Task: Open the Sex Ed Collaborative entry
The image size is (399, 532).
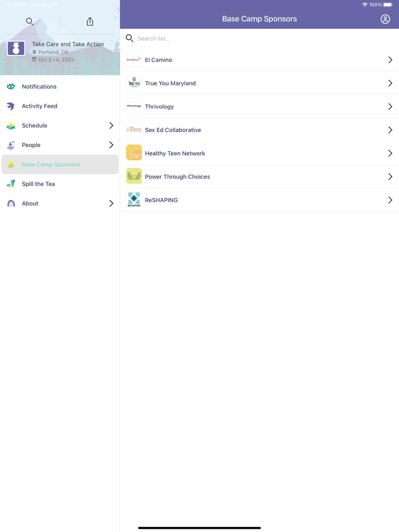Action: coord(259,130)
